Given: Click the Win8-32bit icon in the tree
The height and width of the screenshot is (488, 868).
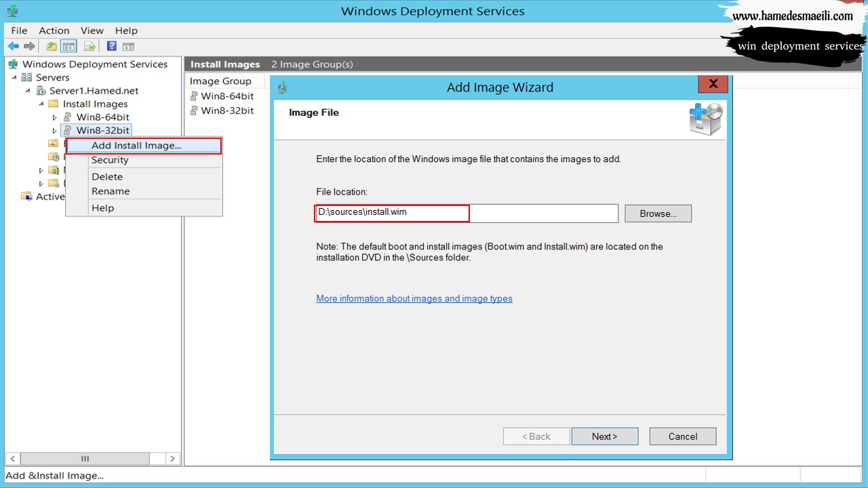Looking at the screenshot, I should click(67, 130).
